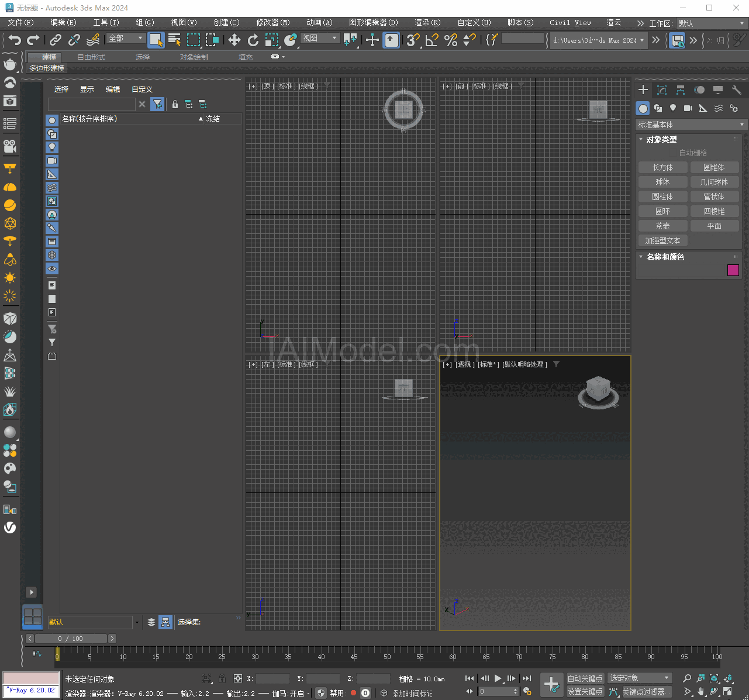Image resolution: width=749 pixels, height=700 pixels.
Task: Select Cameras category icon
Action: point(688,108)
